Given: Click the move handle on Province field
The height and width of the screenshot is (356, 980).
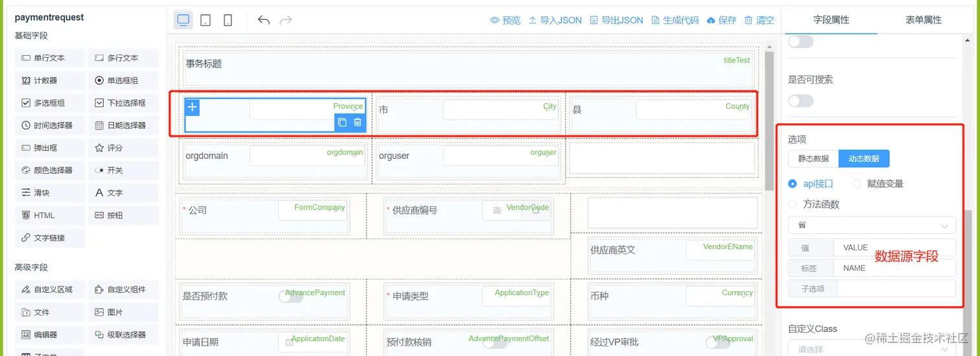Looking at the screenshot, I should point(192,108).
